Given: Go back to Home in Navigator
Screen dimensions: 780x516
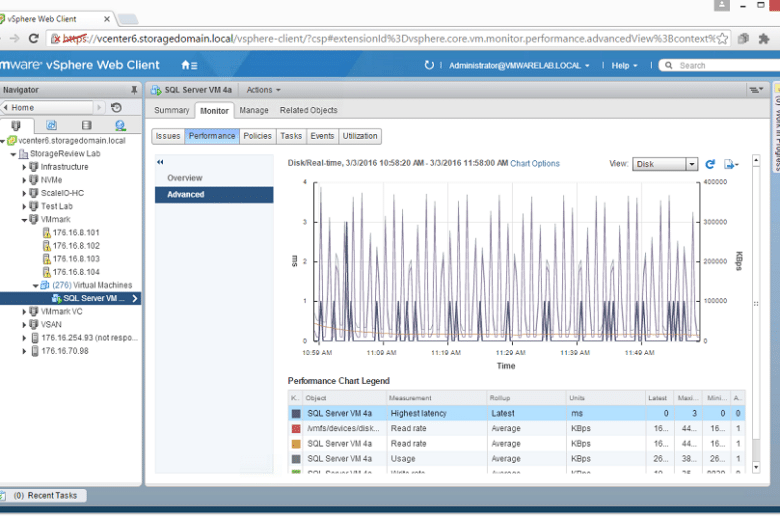Looking at the screenshot, I should point(48,107).
